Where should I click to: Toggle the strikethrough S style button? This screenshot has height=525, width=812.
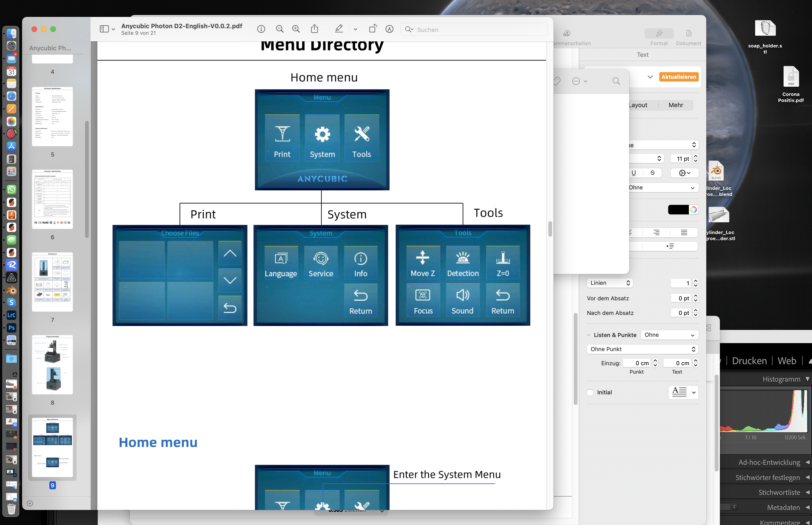click(652, 173)
